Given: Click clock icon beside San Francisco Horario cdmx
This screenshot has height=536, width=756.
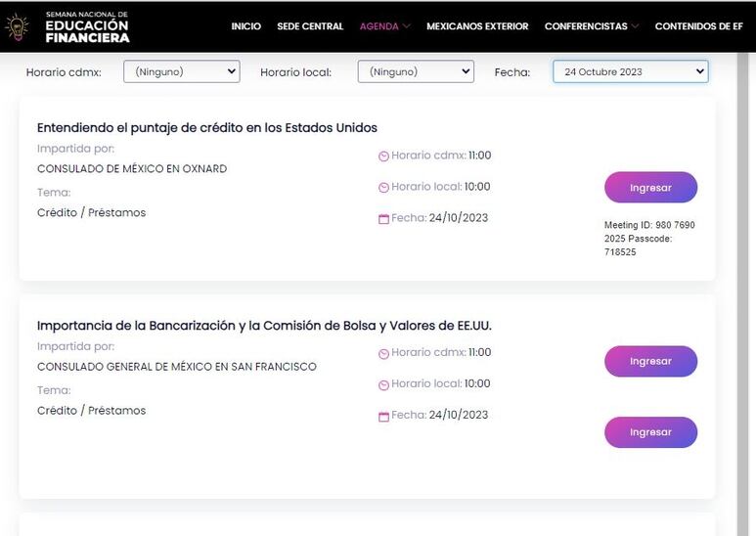Looking at the screenshot, I should (x=383, y=354).
